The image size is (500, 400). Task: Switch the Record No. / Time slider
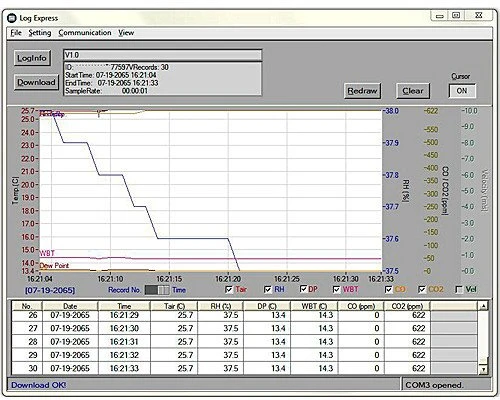[157, 290]
